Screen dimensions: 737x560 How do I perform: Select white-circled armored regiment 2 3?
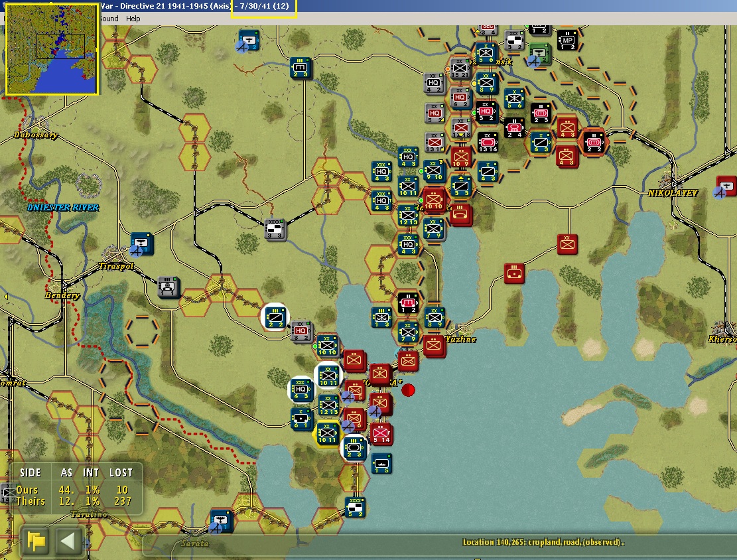pos(354,449)
